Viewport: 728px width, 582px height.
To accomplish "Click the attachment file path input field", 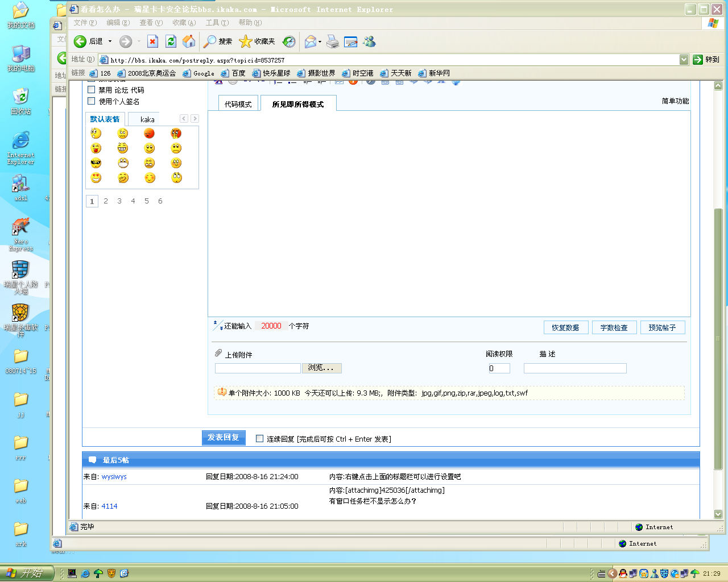I will pos(258,368).
